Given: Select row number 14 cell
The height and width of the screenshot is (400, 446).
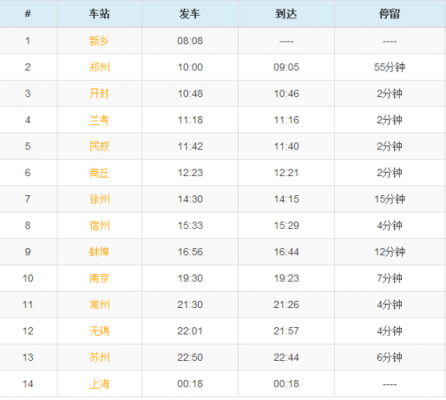Looking at the screenshot, I should pos(28,384).
